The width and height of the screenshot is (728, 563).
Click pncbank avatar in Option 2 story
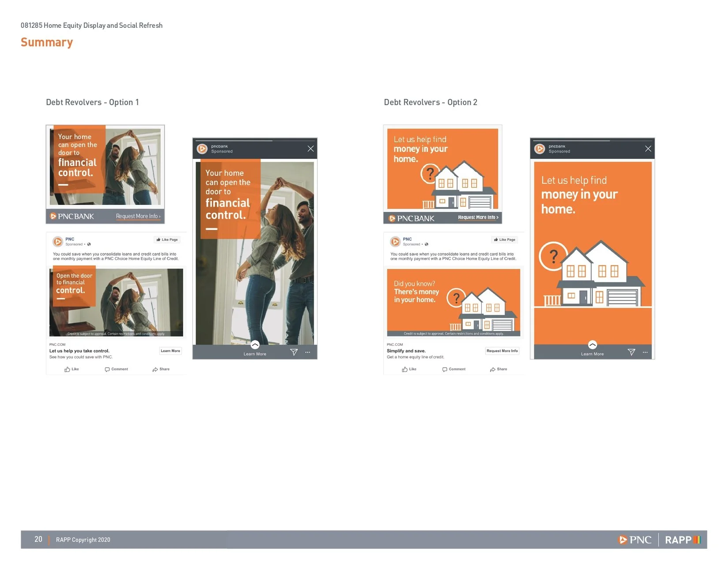click(540, 149)
